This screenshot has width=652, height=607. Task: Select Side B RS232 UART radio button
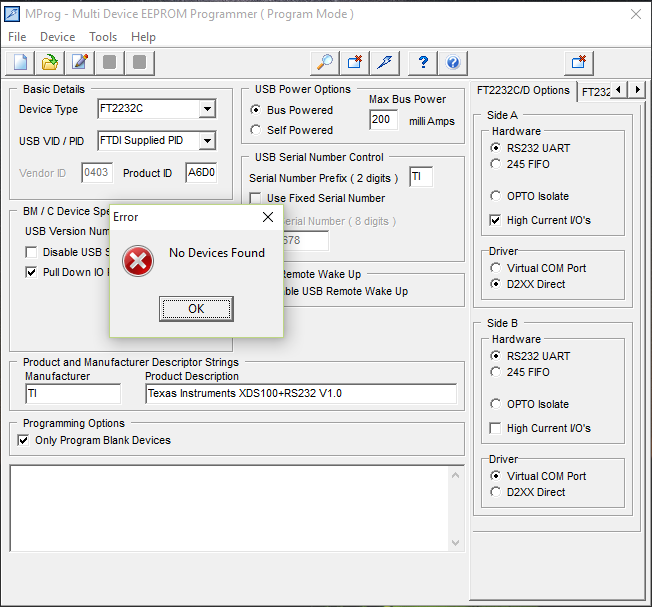tap(495, 356)
